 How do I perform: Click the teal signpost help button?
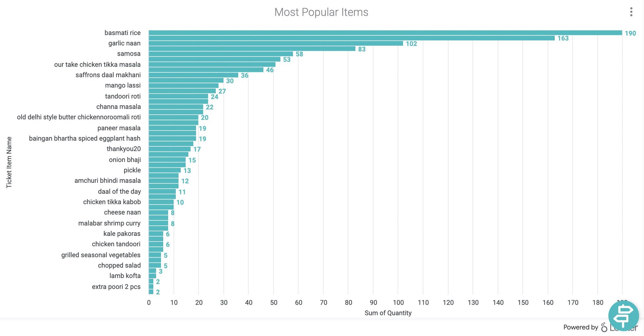coord(623,316)
